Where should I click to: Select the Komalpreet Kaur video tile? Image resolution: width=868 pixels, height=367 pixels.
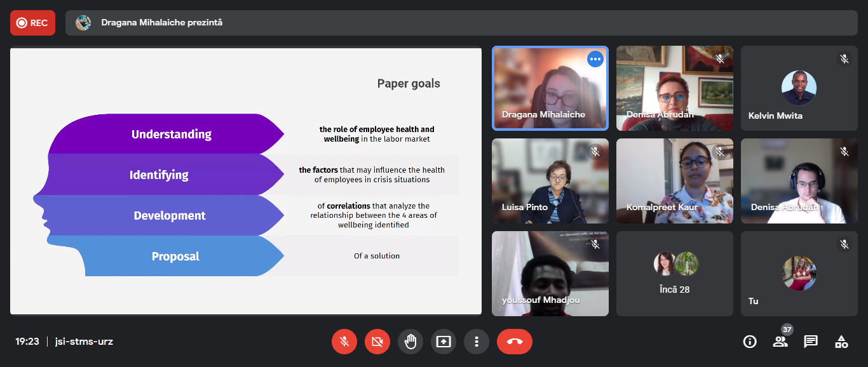(x=675, y=181)
